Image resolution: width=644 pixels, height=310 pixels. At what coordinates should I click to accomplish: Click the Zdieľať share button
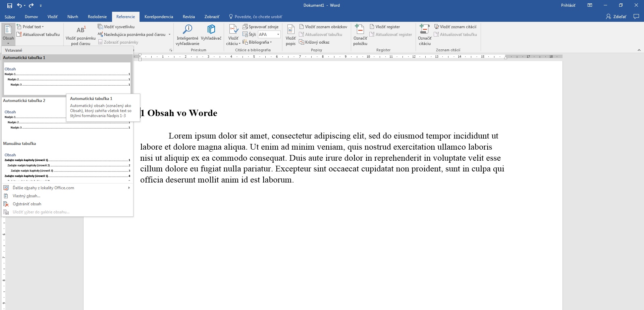616,17
